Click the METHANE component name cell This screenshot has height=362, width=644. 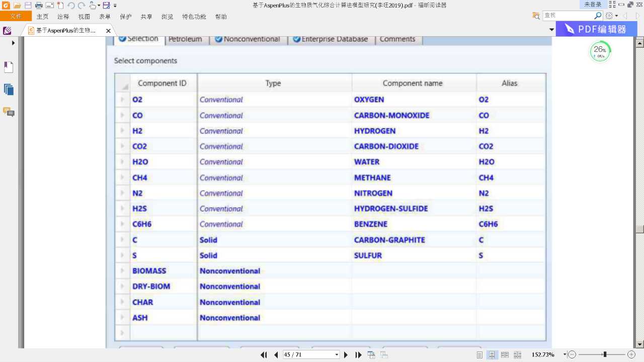click(x=414, y=177)
